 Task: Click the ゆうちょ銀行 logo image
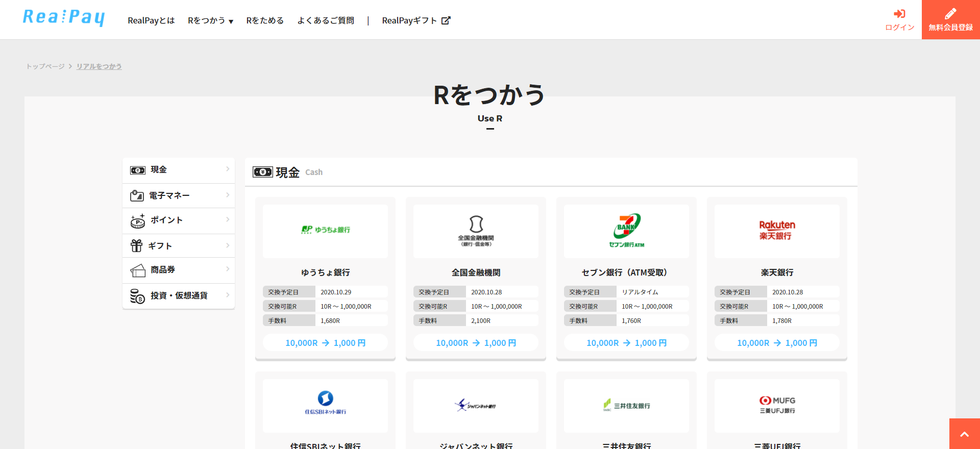pos(325,231)
